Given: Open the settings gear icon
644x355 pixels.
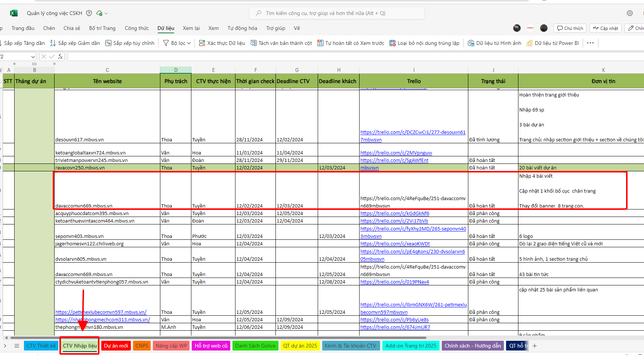Looking at the screenshot, I should [x=630, y=13].
